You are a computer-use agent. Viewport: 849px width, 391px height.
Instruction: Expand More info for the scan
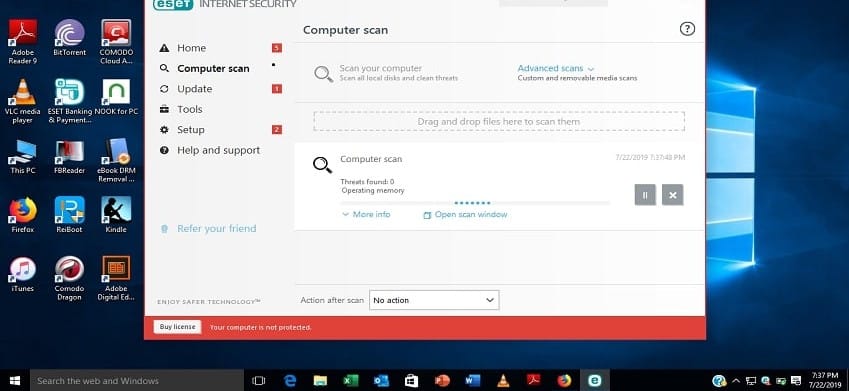(366, 214)
